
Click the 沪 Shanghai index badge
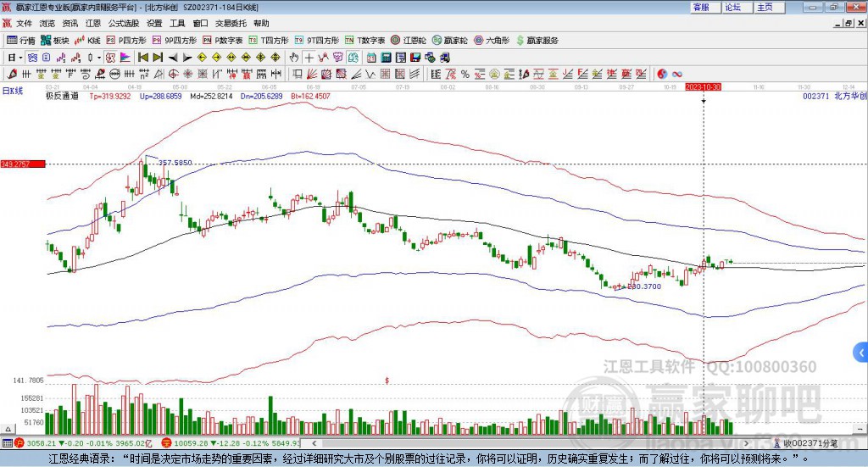pyautogui.click(x=19, y=442)
